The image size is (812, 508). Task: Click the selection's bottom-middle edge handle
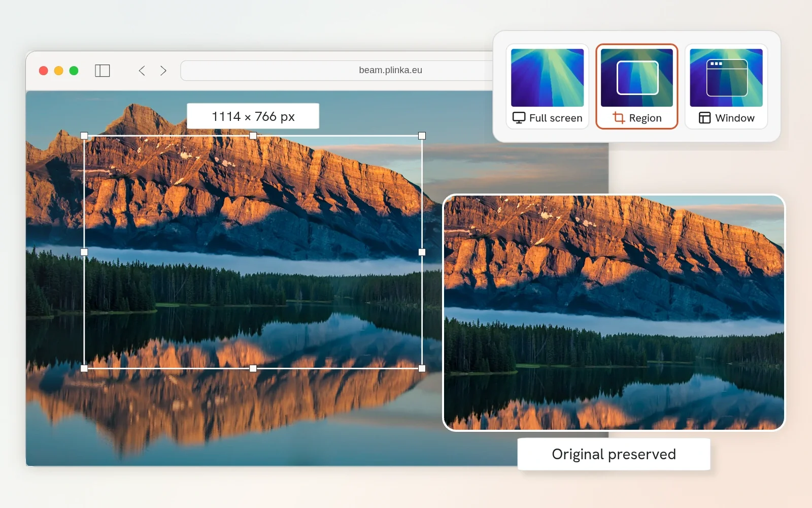[253, 368]
